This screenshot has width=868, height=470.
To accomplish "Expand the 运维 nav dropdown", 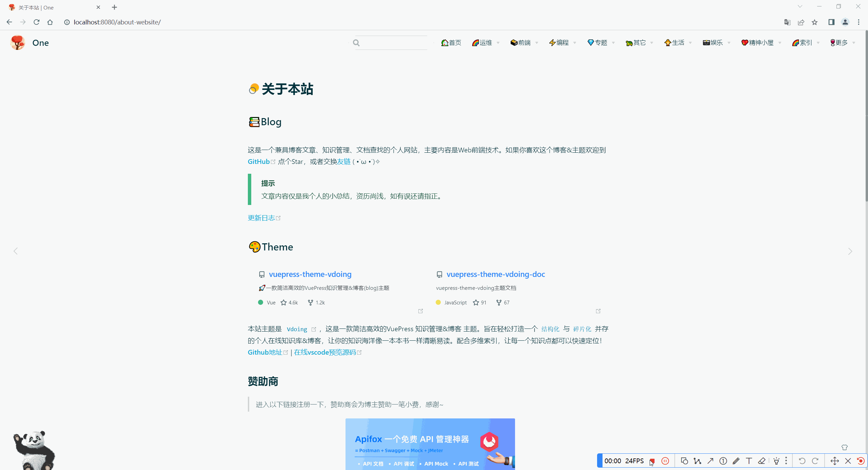I will (x=486, y=43).
